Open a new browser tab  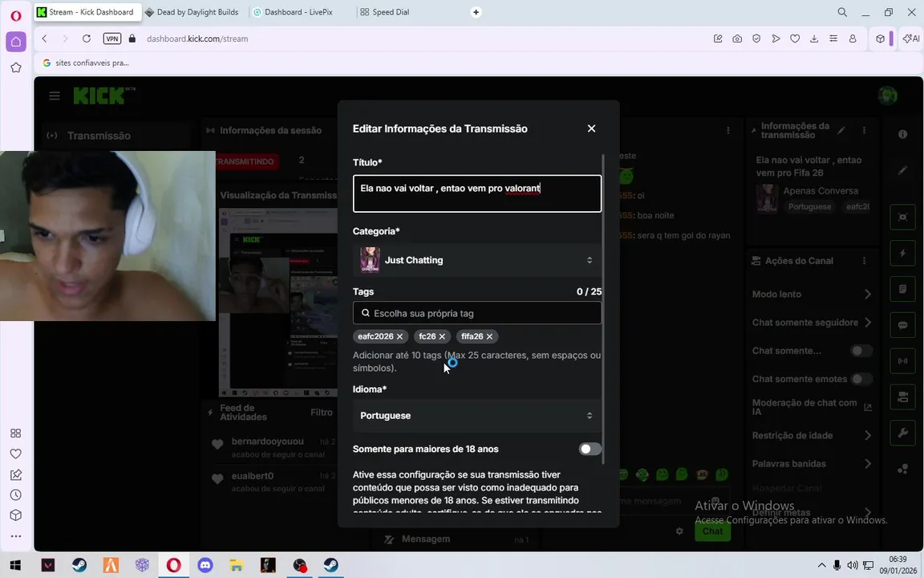tap(476, 12)
